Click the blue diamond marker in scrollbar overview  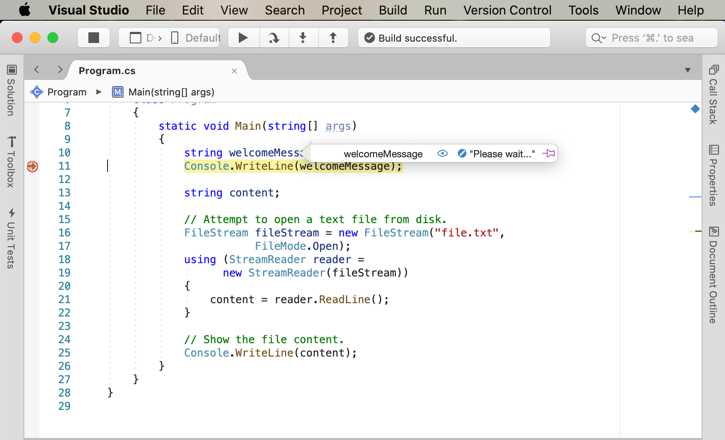[695, 109]
